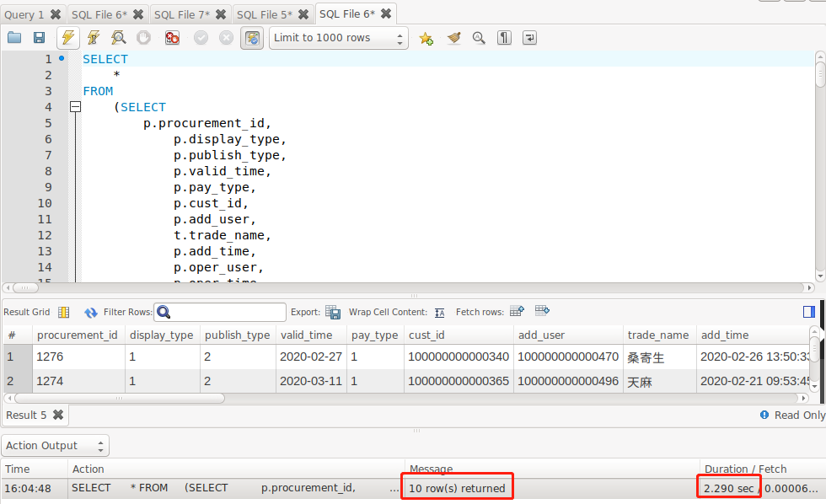Sort by the cust_id column header

click(459, 335)
